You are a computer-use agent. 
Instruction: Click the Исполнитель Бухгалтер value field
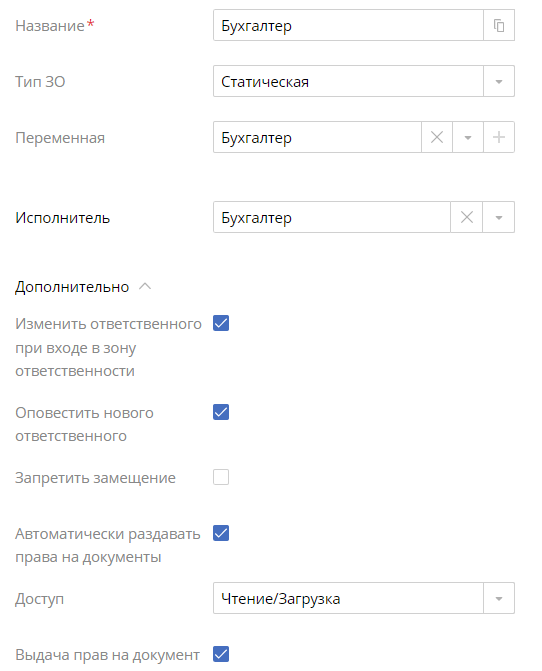click(332, 217)
